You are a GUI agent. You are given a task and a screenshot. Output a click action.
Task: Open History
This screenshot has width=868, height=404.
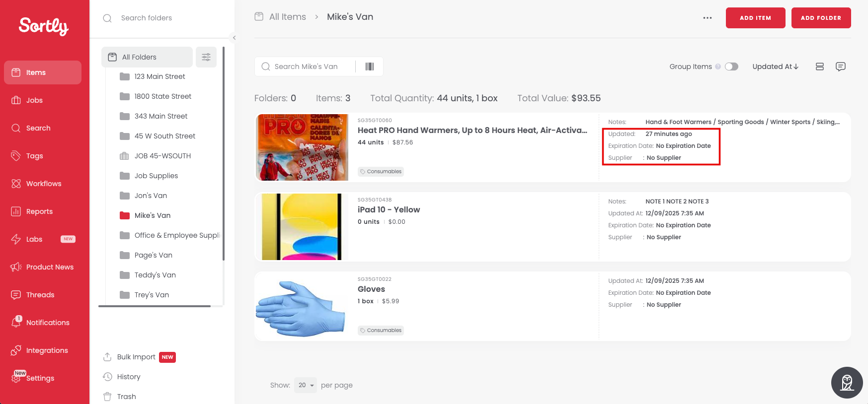pos(122,377)
